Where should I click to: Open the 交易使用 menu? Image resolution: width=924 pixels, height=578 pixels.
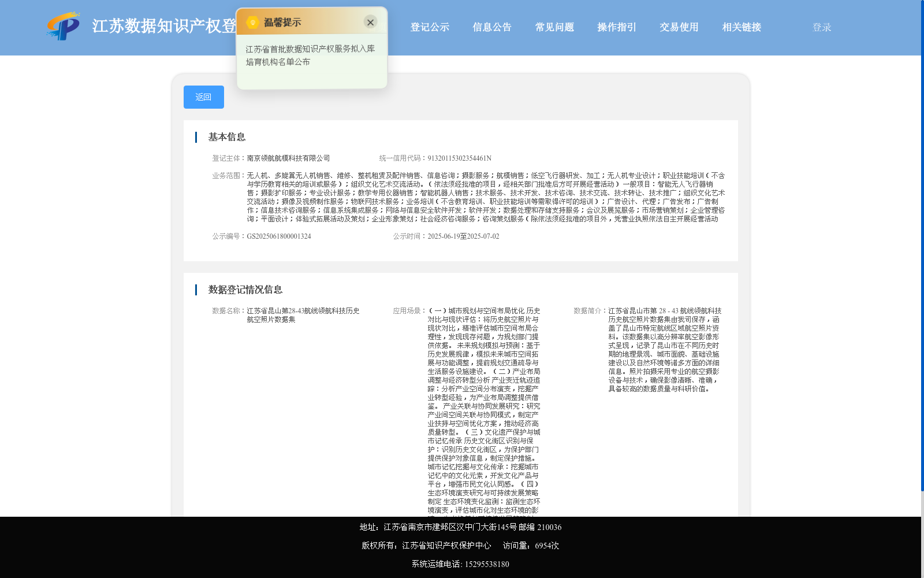[x=679, y=27]
